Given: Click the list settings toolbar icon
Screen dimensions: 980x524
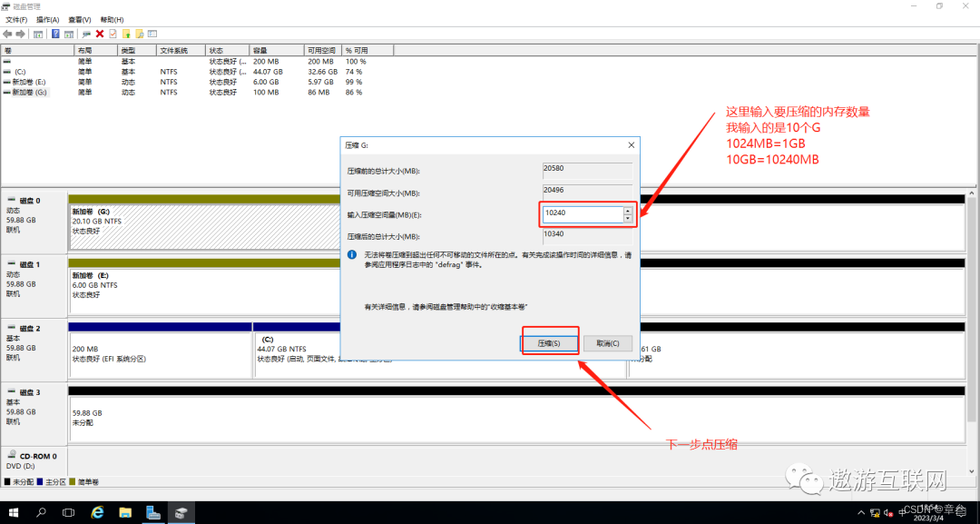Looking at the screenshot, I should pos(152,34).
